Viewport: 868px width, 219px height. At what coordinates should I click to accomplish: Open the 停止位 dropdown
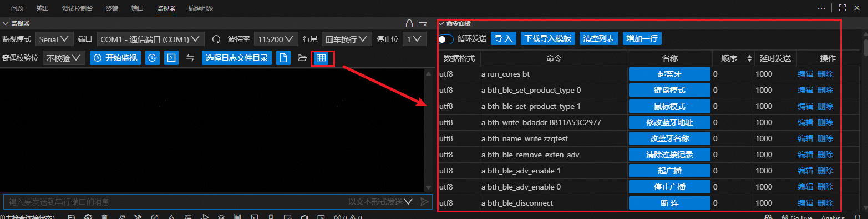[414, 39]
